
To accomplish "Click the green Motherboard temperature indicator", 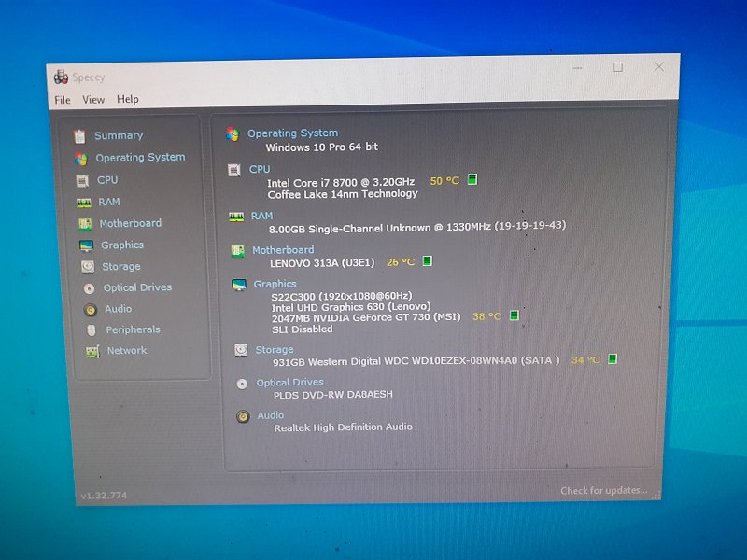I will click(x=428, y=261).
